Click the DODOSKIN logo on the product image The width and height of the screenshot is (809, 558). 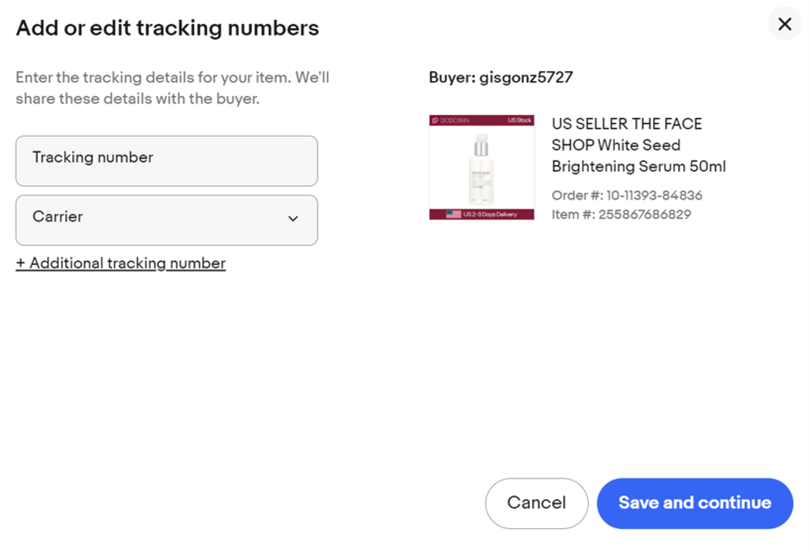coord(451,120)
